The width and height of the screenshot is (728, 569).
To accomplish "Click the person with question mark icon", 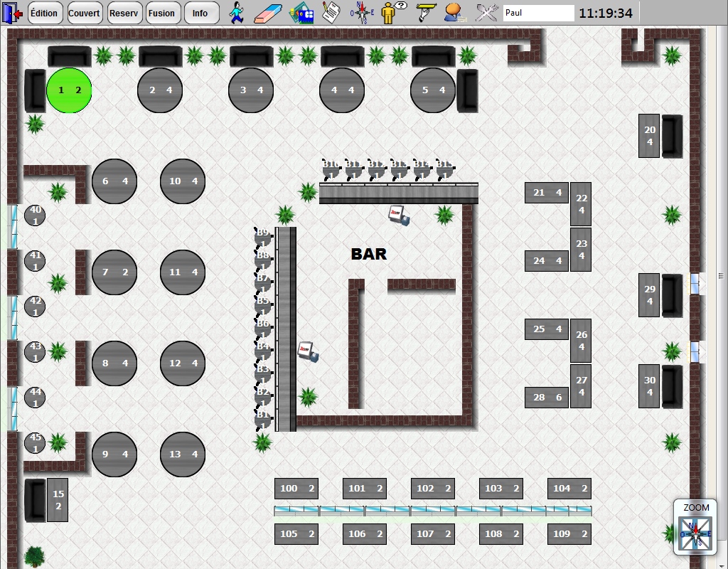I will pyautogui.click(x=393, y=12).
